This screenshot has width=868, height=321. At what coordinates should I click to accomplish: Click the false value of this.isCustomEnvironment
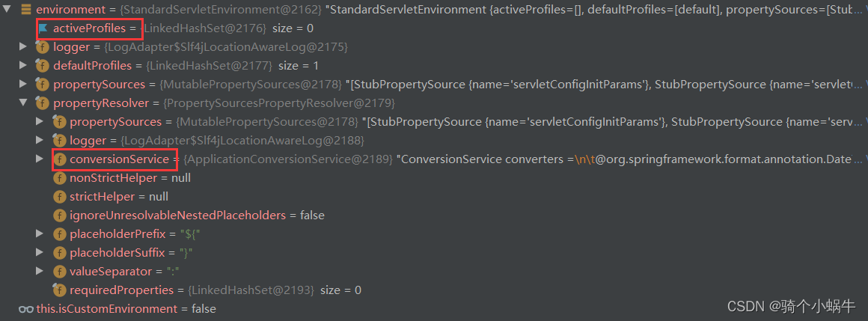point(204,309)
